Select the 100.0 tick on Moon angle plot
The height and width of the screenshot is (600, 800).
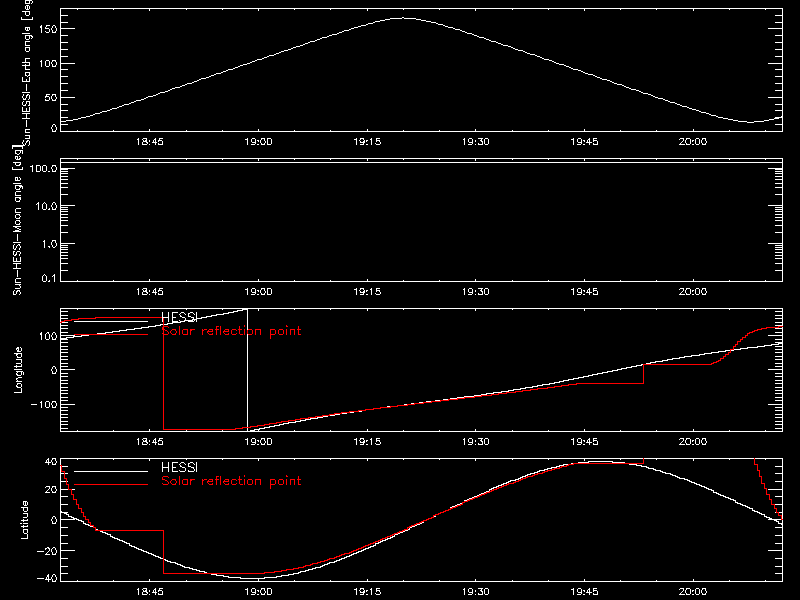click(x=43, y=169)
